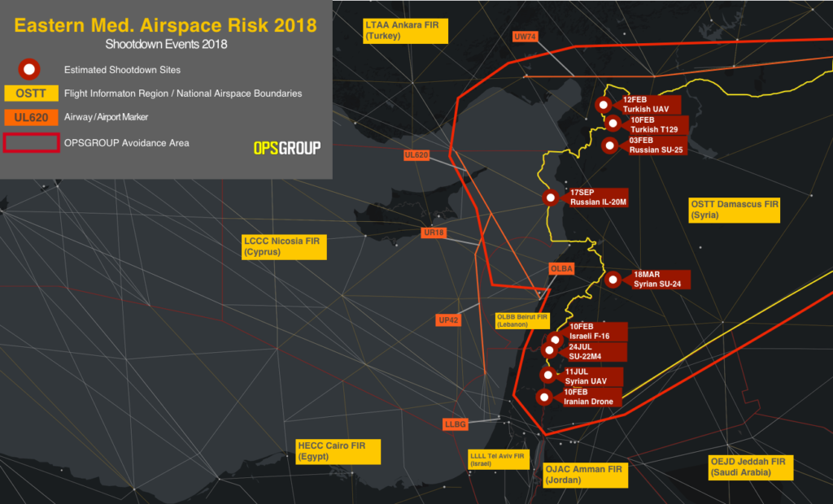Select the 11JUL Syrian UAV marker
The width and height of the screenshot is (833, 504).
(547, 375)
